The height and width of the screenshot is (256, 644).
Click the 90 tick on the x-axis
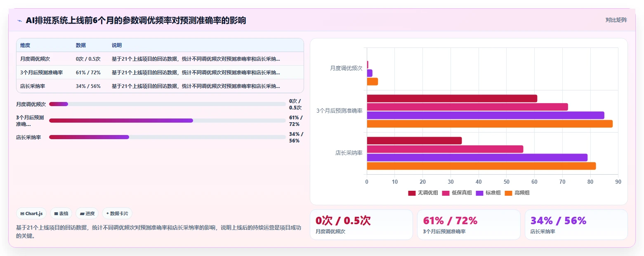[618, 182]
